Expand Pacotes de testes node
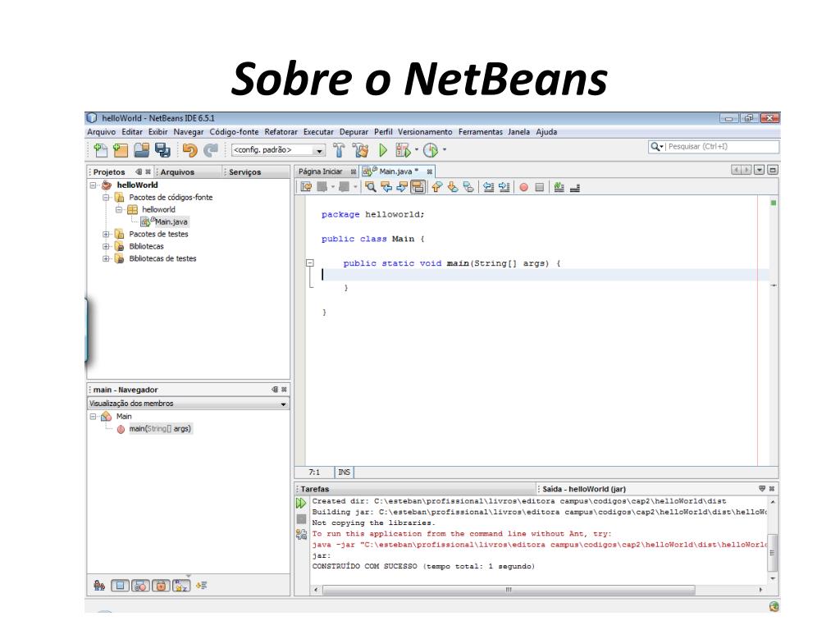 pyautogui.click(x=106, y=234)
